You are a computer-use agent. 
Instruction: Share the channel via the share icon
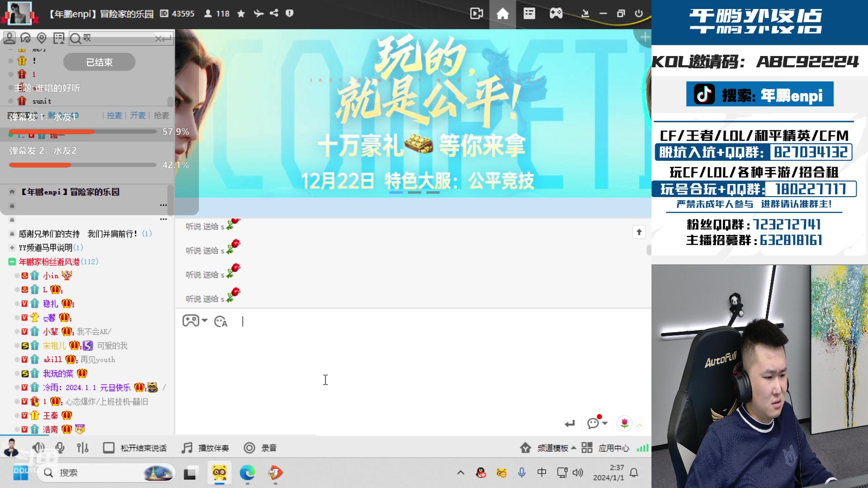[274, 13]
